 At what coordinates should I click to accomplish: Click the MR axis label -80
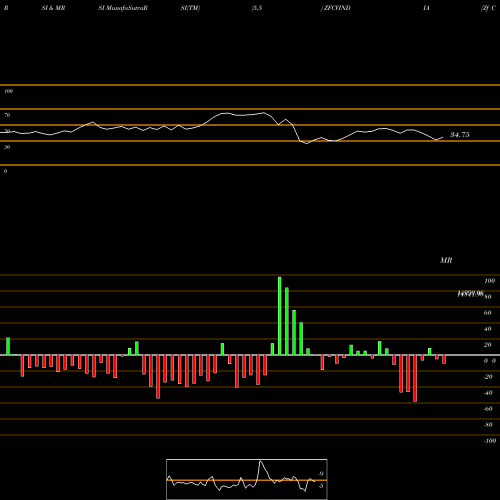pyautogui.click(x=488, y=425)
